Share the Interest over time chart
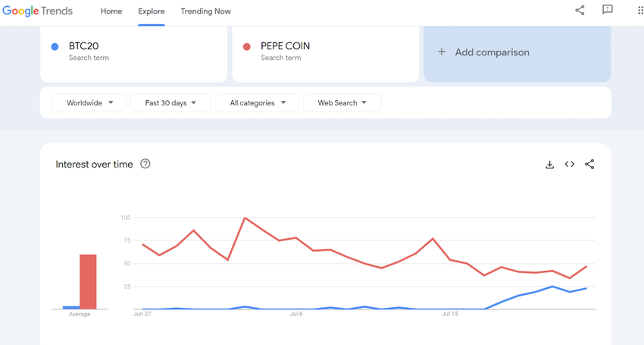This screenshot has width=644, height=345. tap(589, 165)
